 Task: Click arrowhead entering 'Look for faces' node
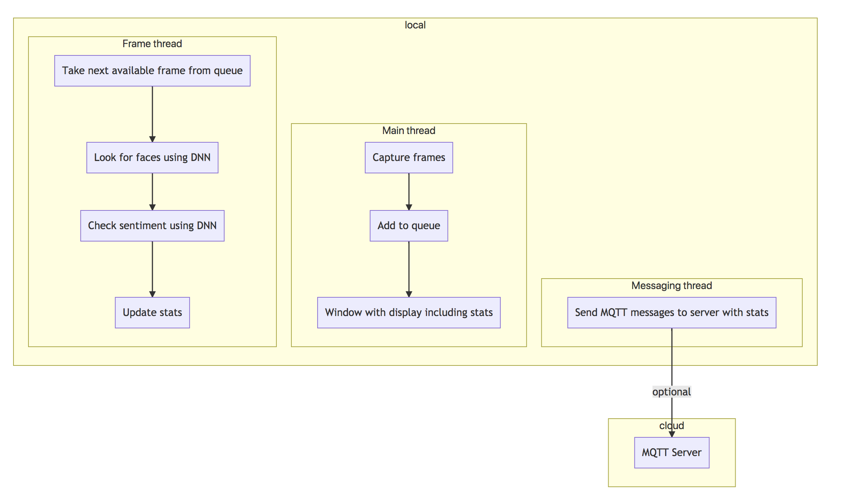(x=152, y=139)
